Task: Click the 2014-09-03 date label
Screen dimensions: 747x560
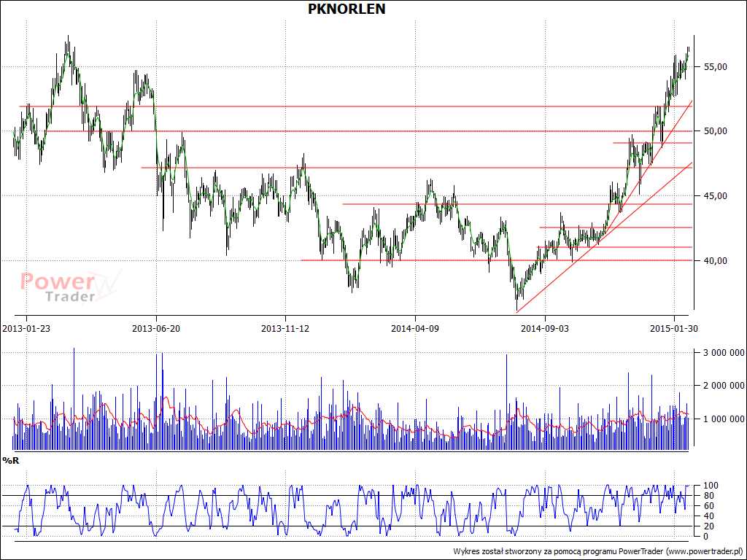Action: 544,328
